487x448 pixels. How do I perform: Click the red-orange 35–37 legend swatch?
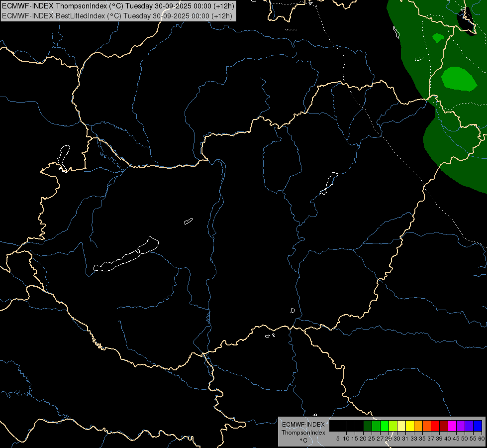(x=427, y=426)
